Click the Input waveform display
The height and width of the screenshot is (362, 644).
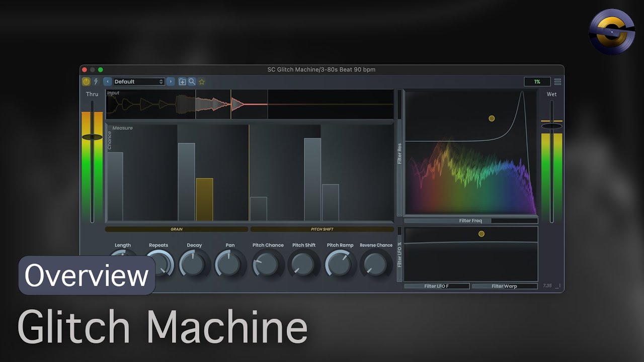[250, 105]
